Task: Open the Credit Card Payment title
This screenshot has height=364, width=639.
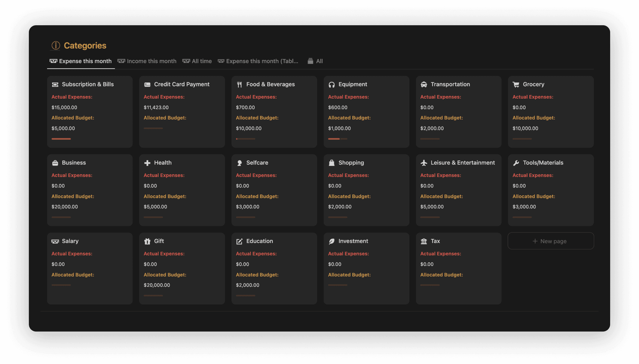Action: coord(182,84)
